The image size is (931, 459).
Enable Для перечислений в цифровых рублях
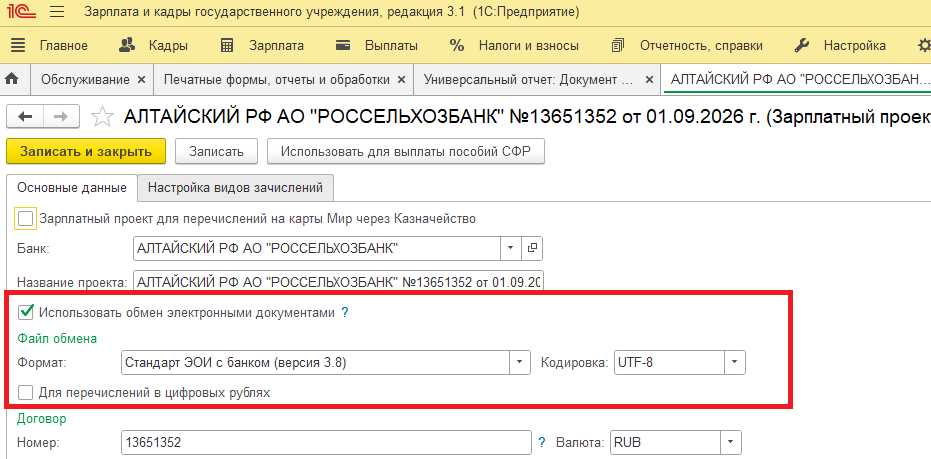[x=26, y=392]
